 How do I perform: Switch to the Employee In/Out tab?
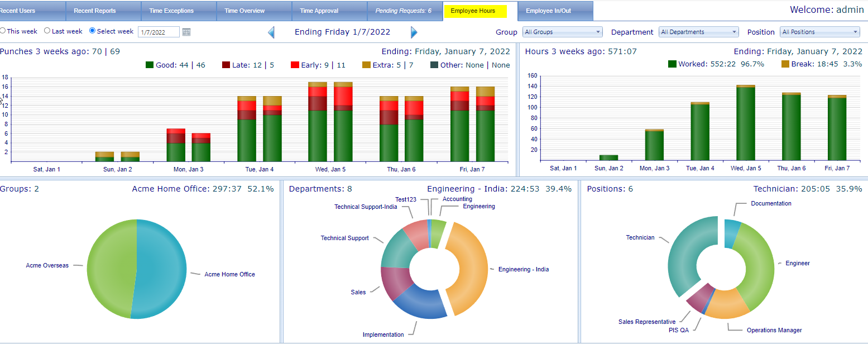pyautogui.click(x=555, y=11)
